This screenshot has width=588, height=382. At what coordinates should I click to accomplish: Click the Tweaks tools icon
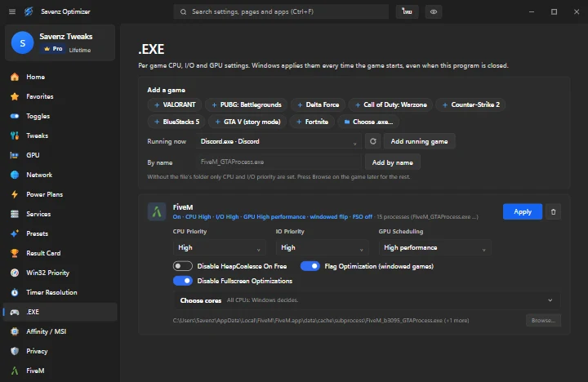15,135
